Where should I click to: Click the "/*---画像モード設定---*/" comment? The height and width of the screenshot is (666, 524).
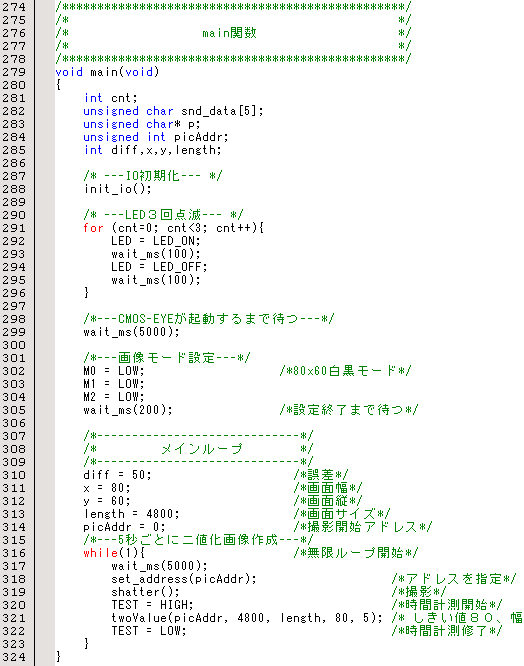[166, 358]
